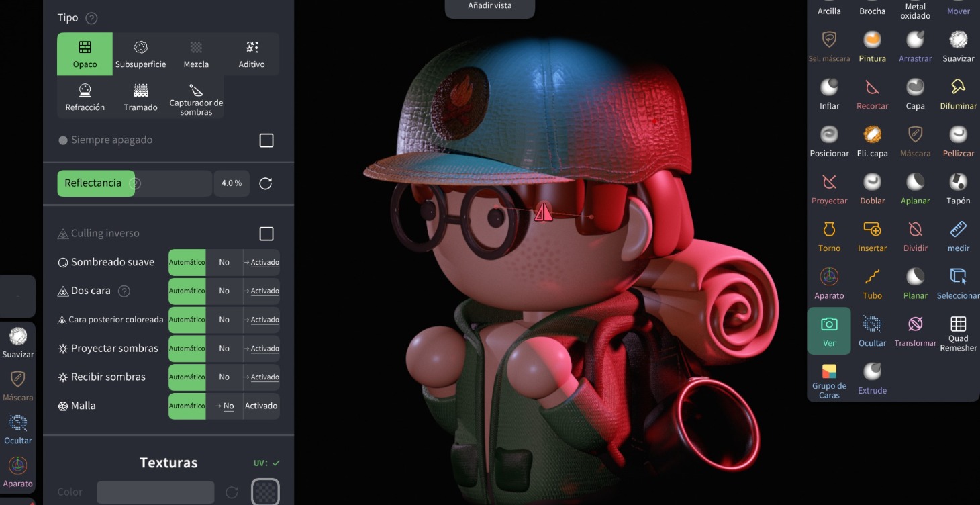Screen dimensions: 980x505
Task: Pick the Seleccionar tool
Action: [x=958, y=285]
